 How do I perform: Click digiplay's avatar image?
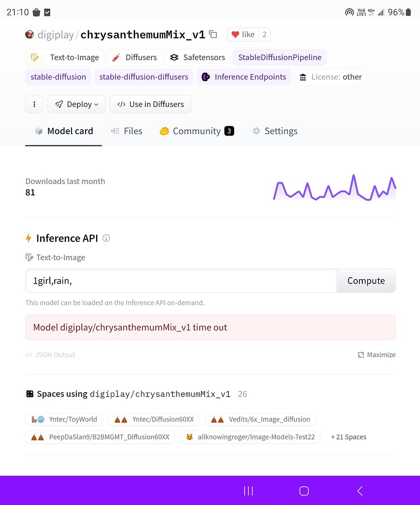pos(30,35)
